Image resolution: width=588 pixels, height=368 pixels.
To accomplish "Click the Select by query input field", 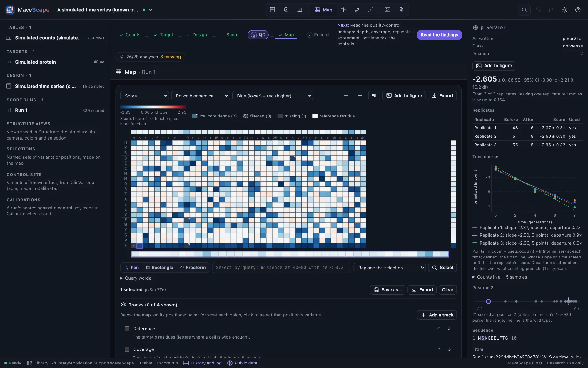I will pyautogui.click(x=282, y=268).
